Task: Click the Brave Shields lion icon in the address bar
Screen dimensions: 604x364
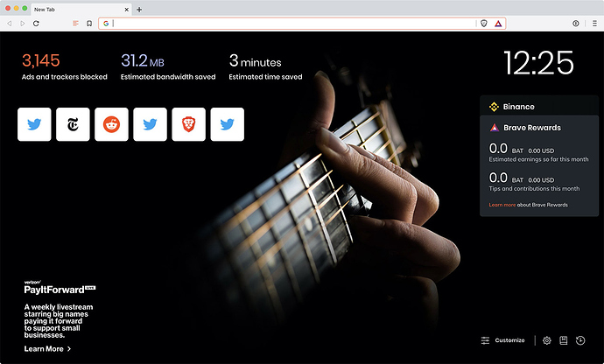Action: click(x=484, y=24)
